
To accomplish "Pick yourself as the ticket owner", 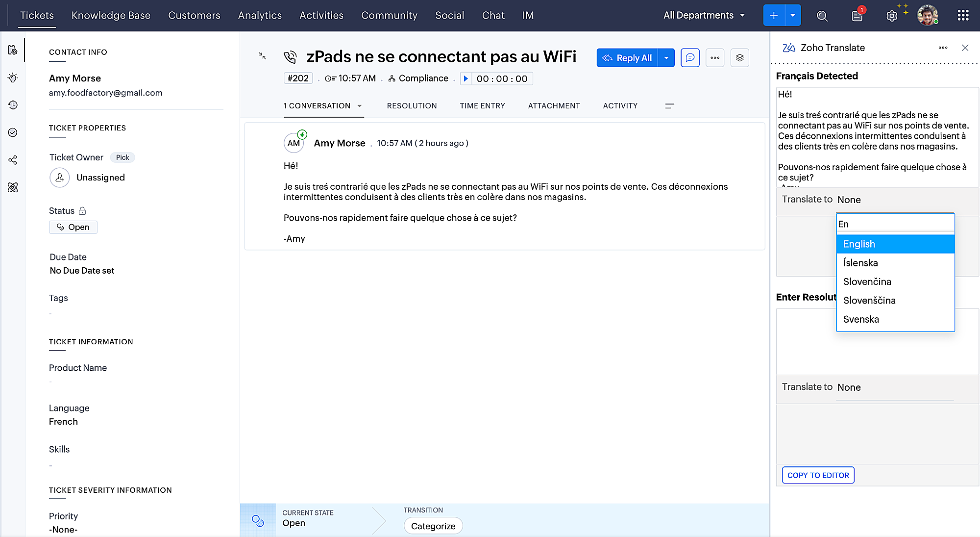I will tap(122, 157).
